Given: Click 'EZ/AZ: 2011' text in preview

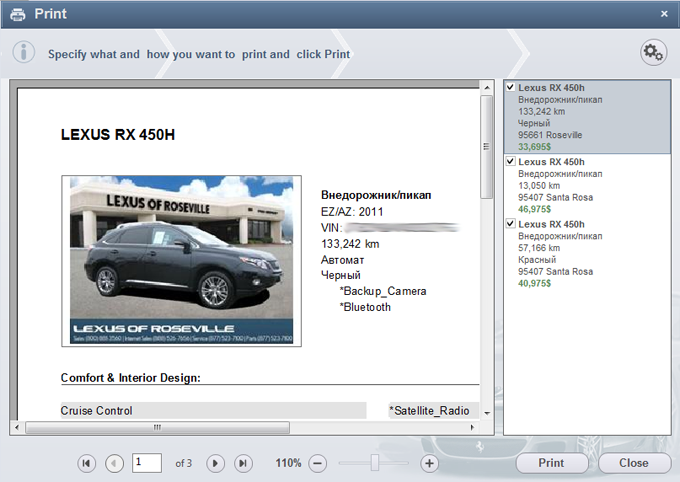Looking at the screenshot, I should point(352,212).
